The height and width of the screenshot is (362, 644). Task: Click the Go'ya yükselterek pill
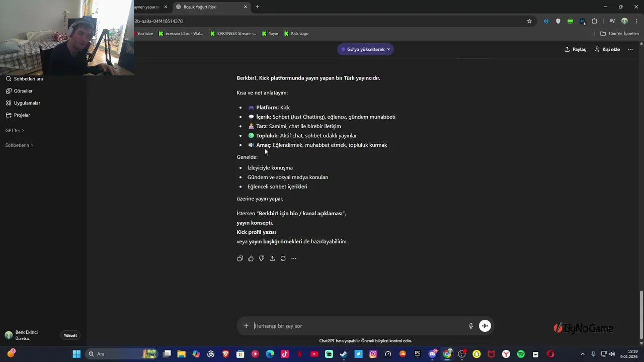coord(366,49)
